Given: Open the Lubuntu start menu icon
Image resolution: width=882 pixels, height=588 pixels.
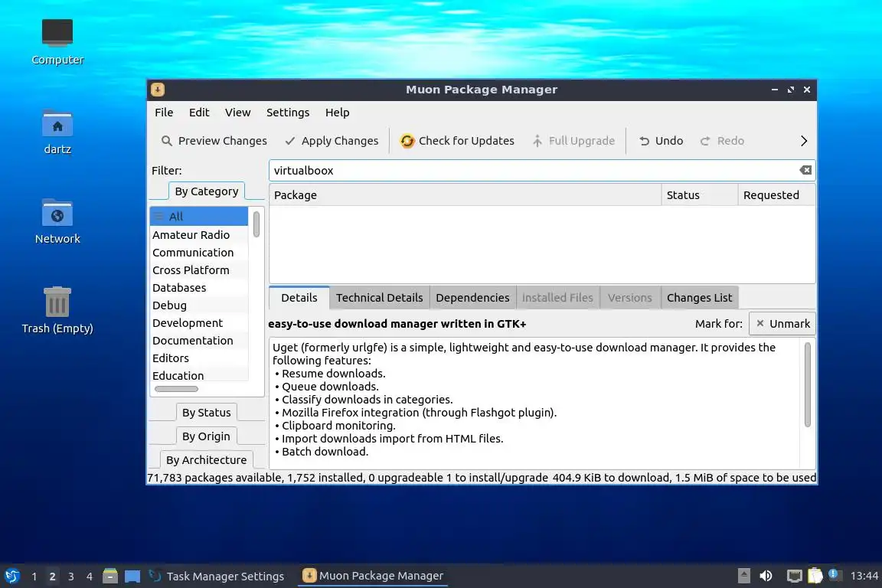Looking at the screenshot, I should tap(11, 577).
